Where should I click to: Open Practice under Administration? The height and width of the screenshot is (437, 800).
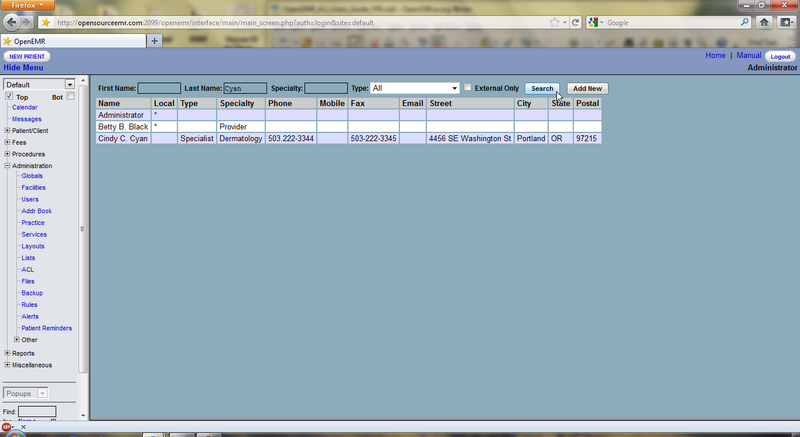pos(33,223)
